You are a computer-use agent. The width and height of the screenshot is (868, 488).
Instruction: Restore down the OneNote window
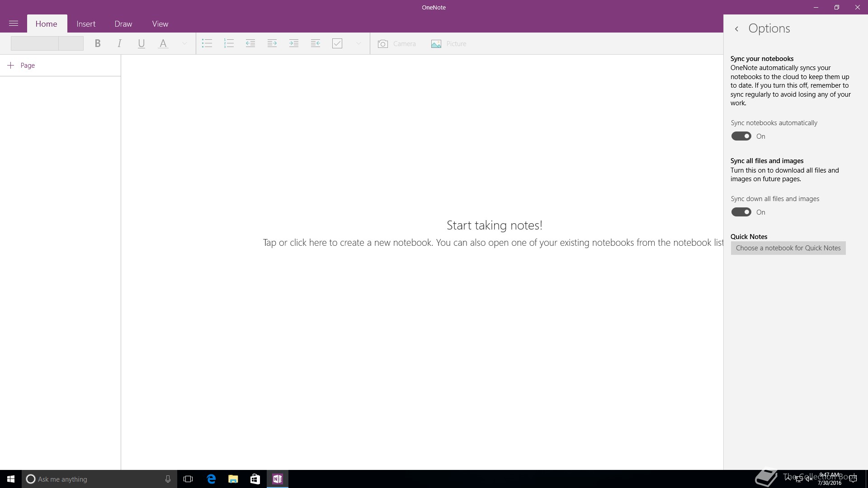point(837,7)
